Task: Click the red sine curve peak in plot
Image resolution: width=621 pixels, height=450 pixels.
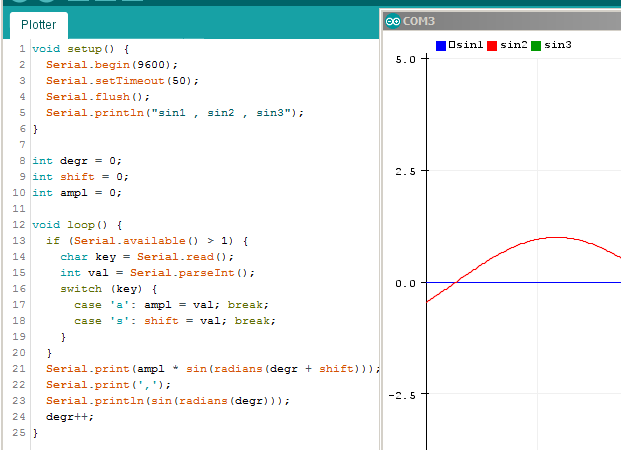Action: click(x=555, y=238)
